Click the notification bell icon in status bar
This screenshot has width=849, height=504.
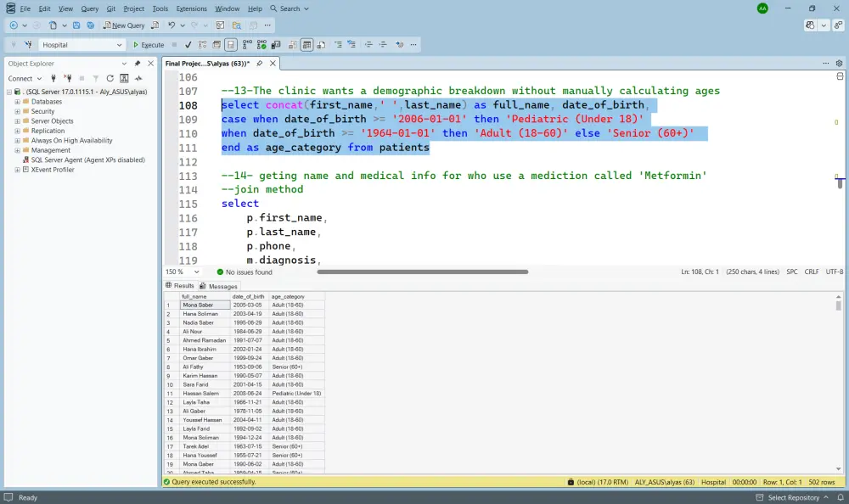coord(841,497)
